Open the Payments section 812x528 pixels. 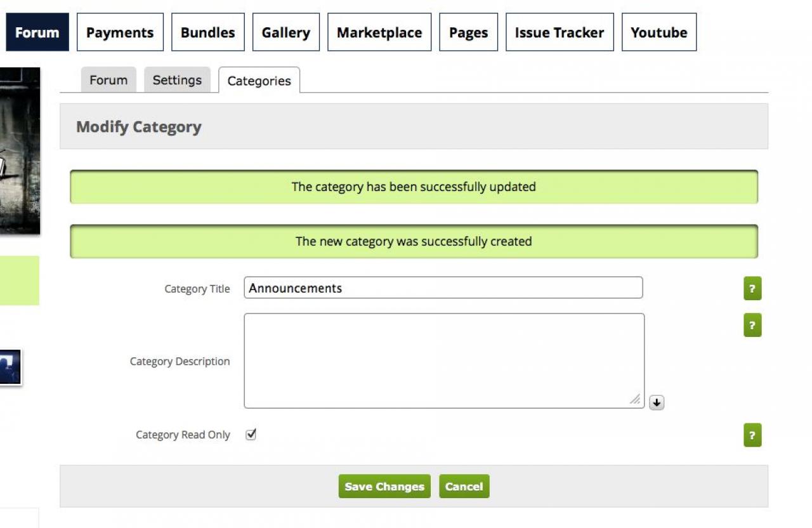(120, 32)
